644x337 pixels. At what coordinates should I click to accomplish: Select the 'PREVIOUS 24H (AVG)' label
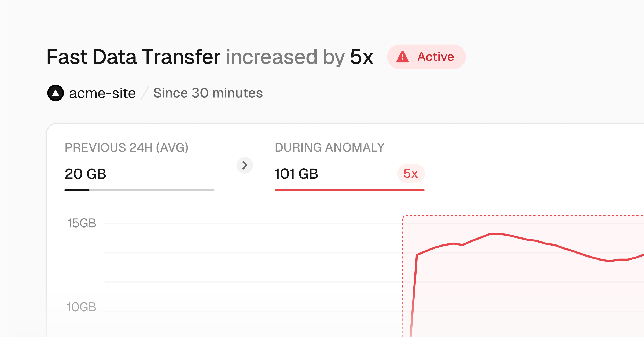tap(126, 148)
